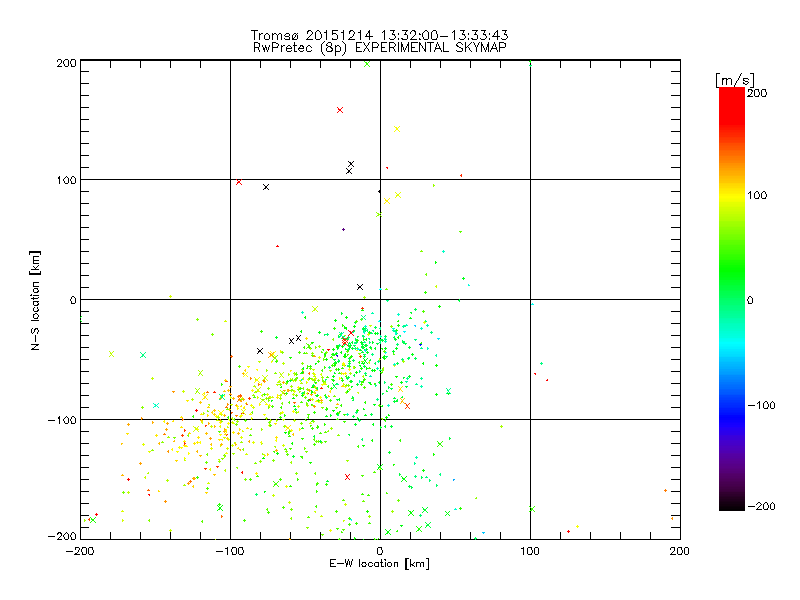Click the '[m/s]' colorbar unit label
800x600 pixels.
click(x=734, y=80)
